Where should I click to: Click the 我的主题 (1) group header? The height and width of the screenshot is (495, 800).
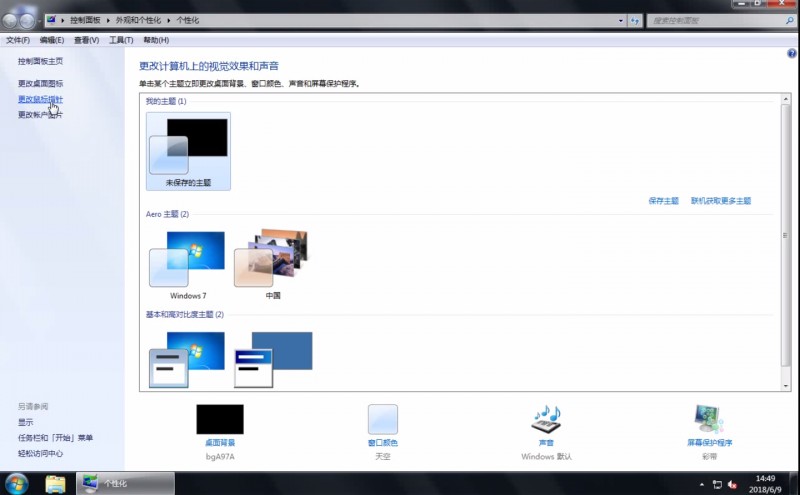pyautogui.click(x=166, y=101)
